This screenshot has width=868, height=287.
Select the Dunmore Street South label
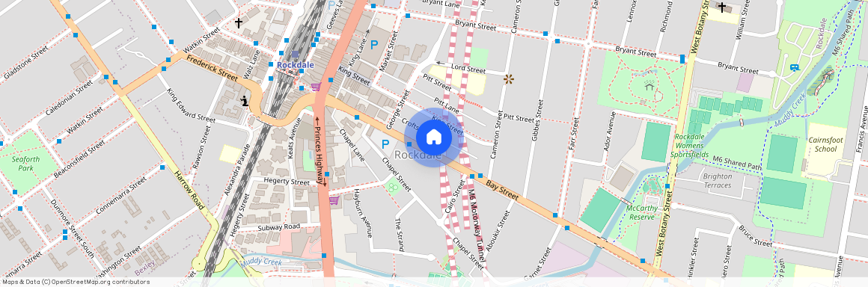73,229
